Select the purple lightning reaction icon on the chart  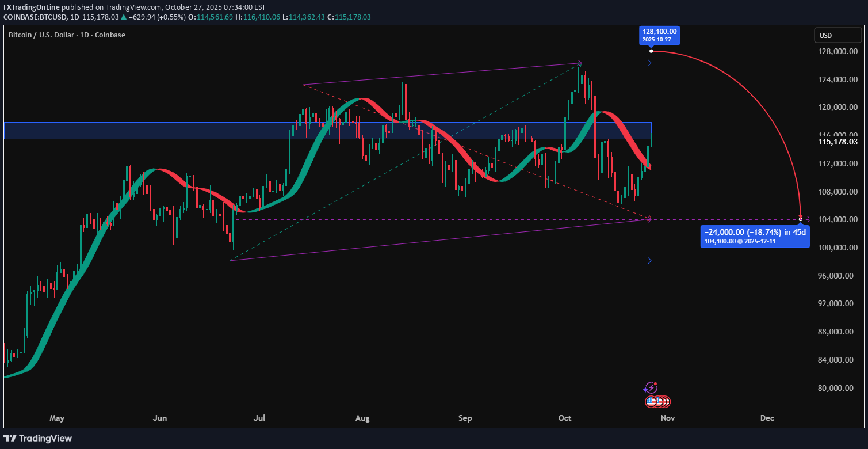651,387
